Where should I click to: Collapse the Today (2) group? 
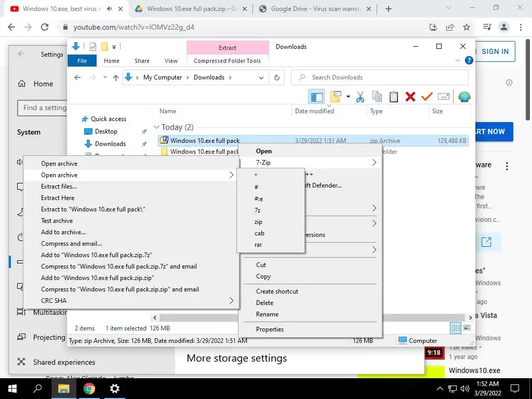156,127
